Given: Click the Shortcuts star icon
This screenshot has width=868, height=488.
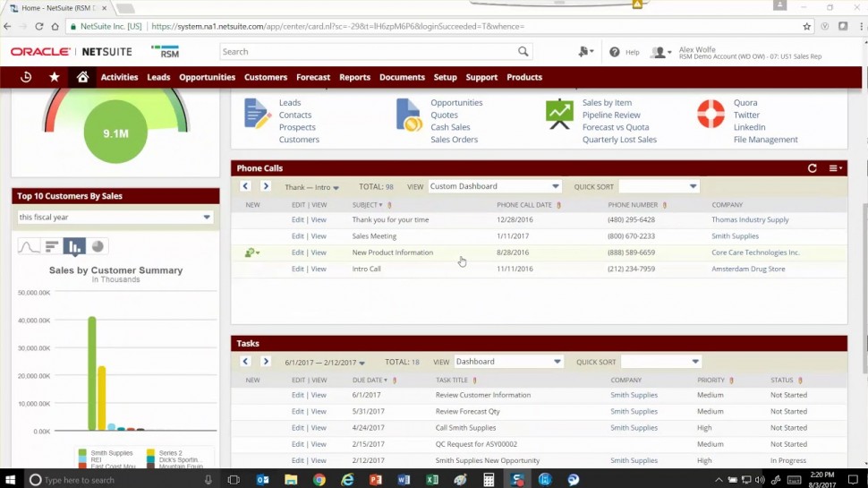Looking at the screenshot, I should pos(55,77).
